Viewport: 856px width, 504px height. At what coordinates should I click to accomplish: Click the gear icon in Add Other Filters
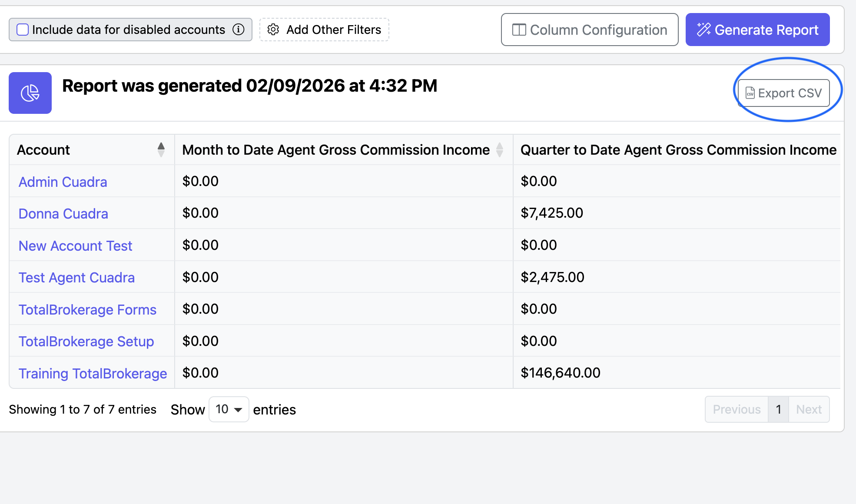tap(273, 30)
